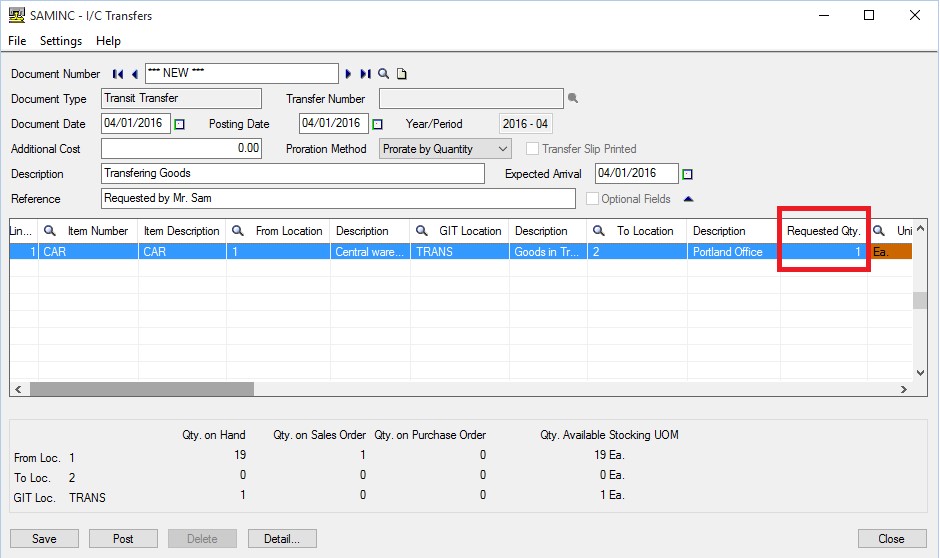The image size is (940, 558).
Task: Click grid scroll down arrow
Action: pos(920,373)
